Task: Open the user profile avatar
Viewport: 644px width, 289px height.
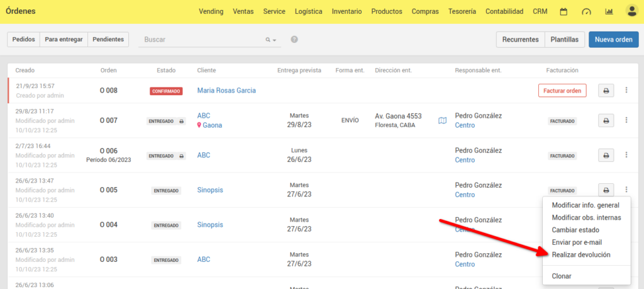Action: point(631,11)
